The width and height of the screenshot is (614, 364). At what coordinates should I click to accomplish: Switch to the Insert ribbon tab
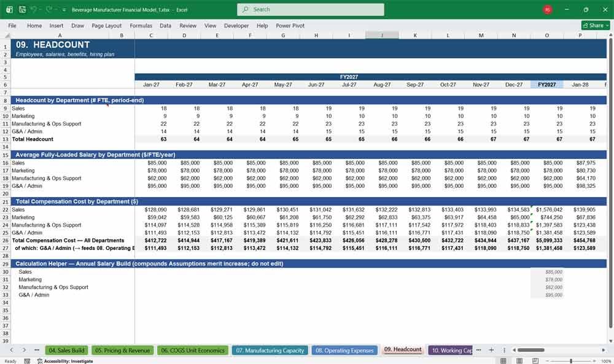click(x=56, y=25)
